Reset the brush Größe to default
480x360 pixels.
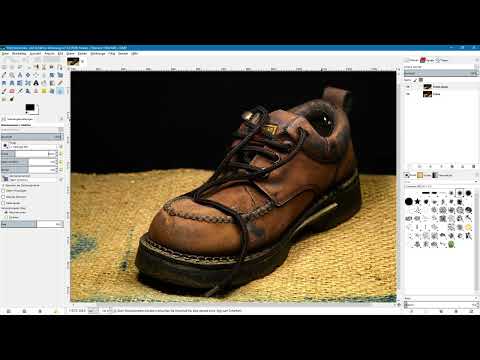(61, 154)
